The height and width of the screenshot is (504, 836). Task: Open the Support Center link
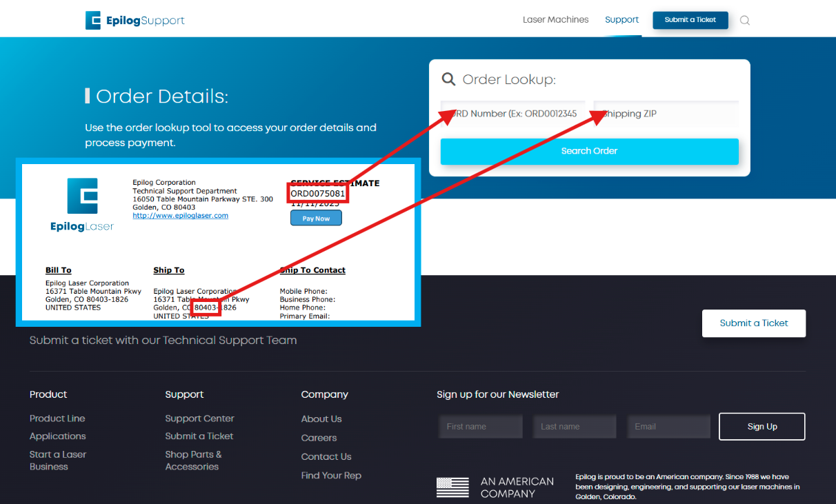[199, 419]
